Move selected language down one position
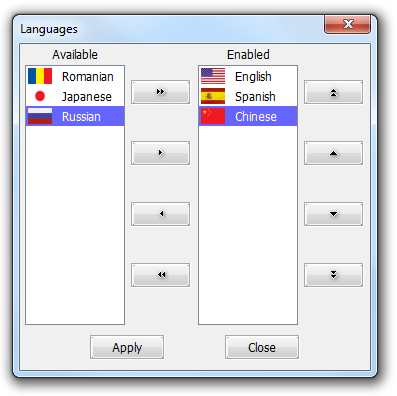397x396 pixels. 333,214
